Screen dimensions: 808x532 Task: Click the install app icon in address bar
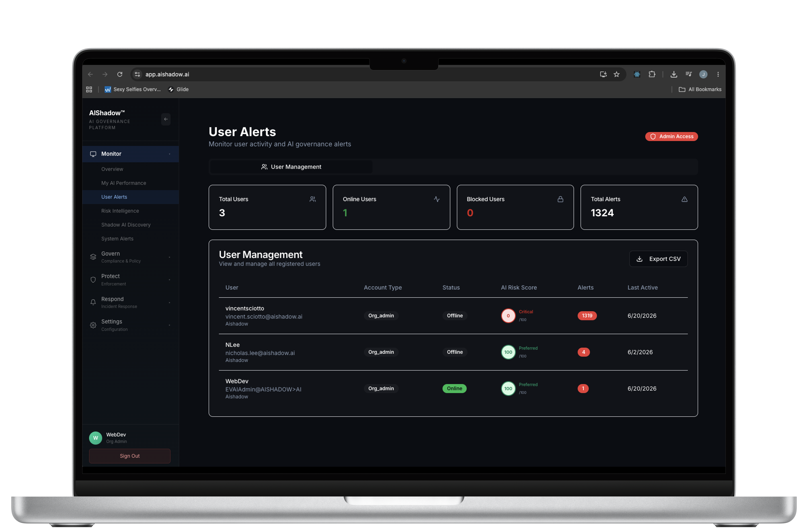[603, 74]
